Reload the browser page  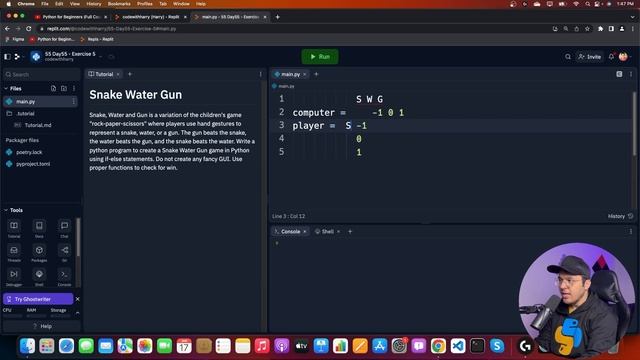tap(29, 29)
